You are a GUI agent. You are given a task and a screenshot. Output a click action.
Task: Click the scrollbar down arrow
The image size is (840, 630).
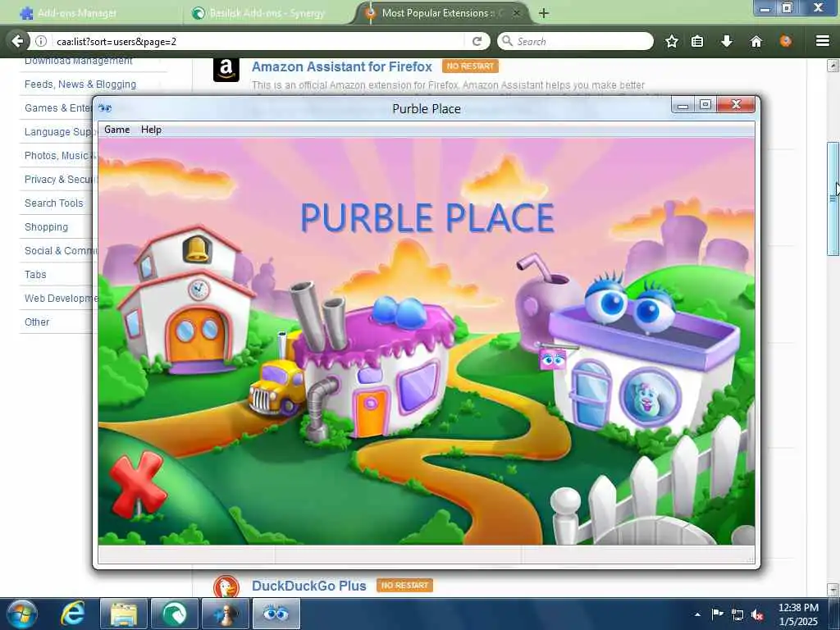[x=833, y=589]
